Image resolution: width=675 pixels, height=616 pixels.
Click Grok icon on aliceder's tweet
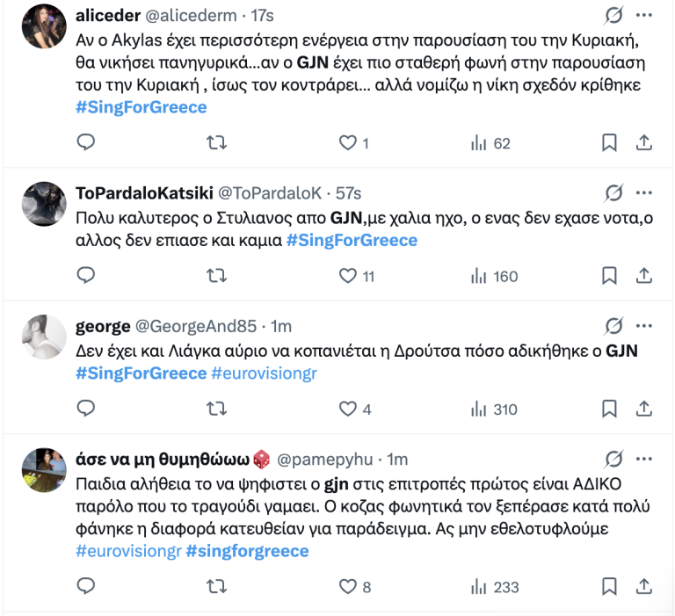pyautogui.click(x=614, y=15)
